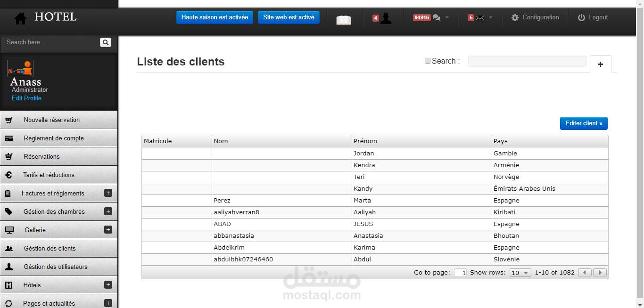The height and width of the screenshot is (308, 644).
Task: Sort by Prénom column header
Action: (422, 141)
